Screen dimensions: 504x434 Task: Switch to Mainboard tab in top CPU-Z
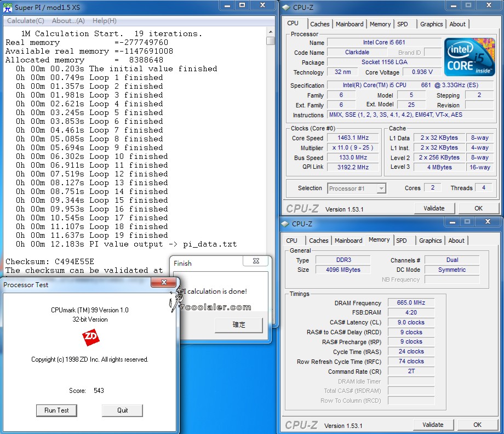350,24
